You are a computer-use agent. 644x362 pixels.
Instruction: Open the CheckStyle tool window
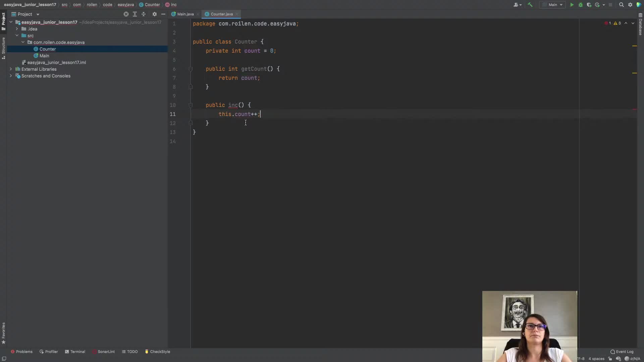[x=158, y=352]
